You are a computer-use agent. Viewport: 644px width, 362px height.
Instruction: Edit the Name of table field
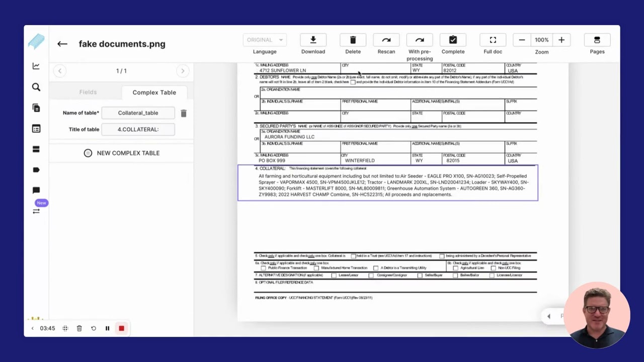pos(138,113)
